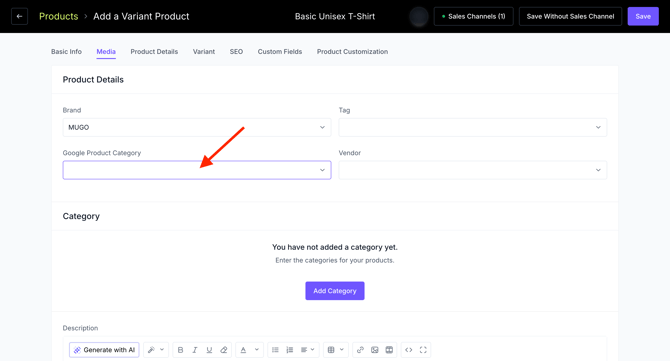Insert a numbered list
Image resolution: width=670 pixels, height=361 pixels.
tap(290, 350)
